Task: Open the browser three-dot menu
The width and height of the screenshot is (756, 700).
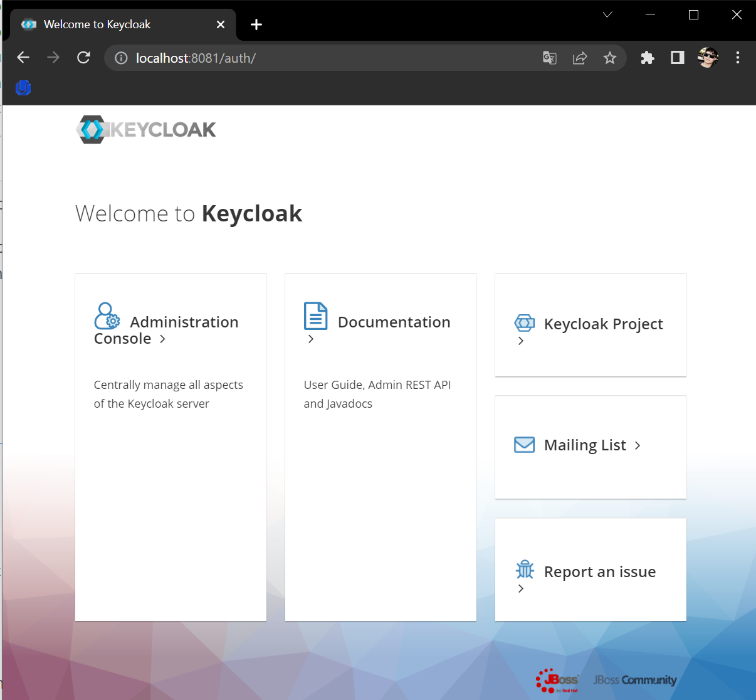Action: (x=738, y=57)
